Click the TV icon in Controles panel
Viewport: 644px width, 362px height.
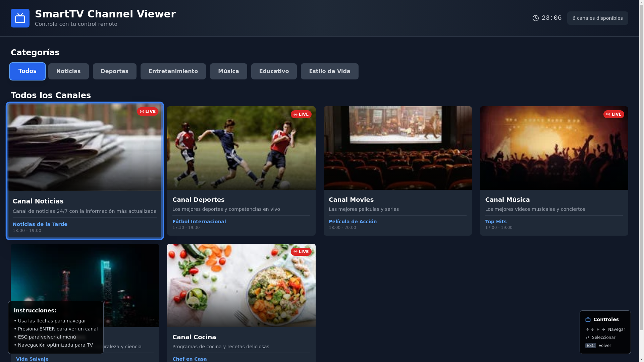[588, 319]
